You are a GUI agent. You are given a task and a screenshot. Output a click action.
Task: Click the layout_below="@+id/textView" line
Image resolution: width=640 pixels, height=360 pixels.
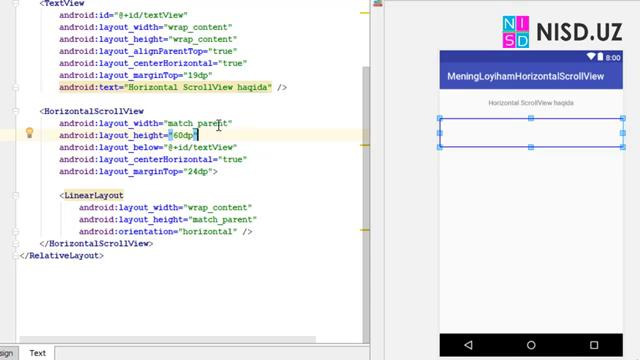click(x=148, y=147)
